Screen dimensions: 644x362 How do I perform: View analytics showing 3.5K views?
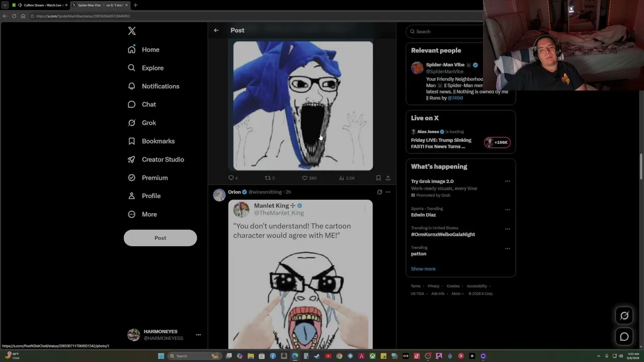pyautogui.click(x=347, y=178)
